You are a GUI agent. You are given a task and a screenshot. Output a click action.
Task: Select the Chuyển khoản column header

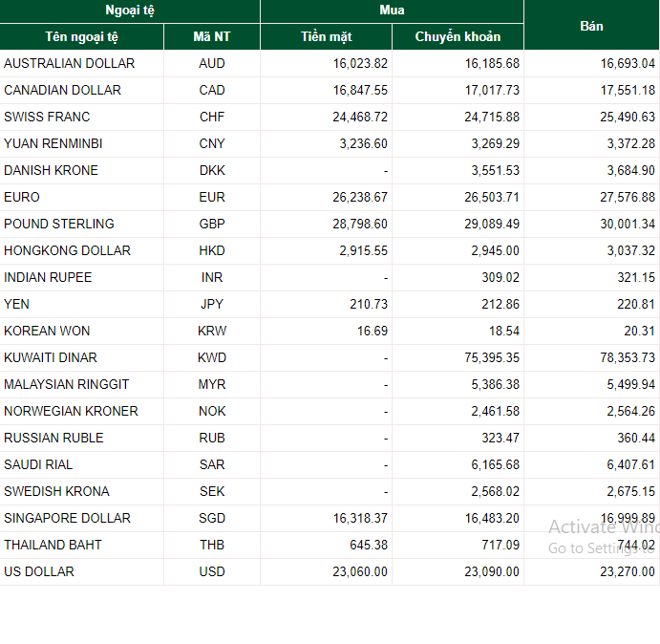point(458,37)
